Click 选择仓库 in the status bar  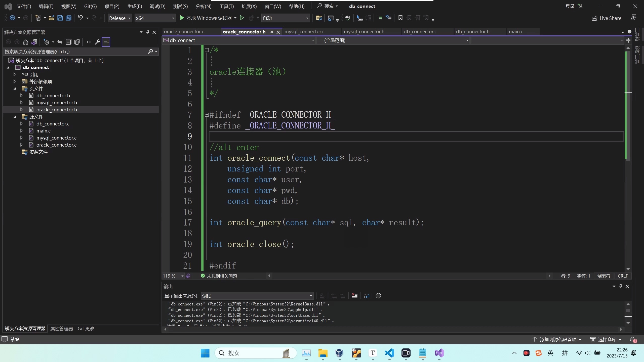tap(606, 340)
